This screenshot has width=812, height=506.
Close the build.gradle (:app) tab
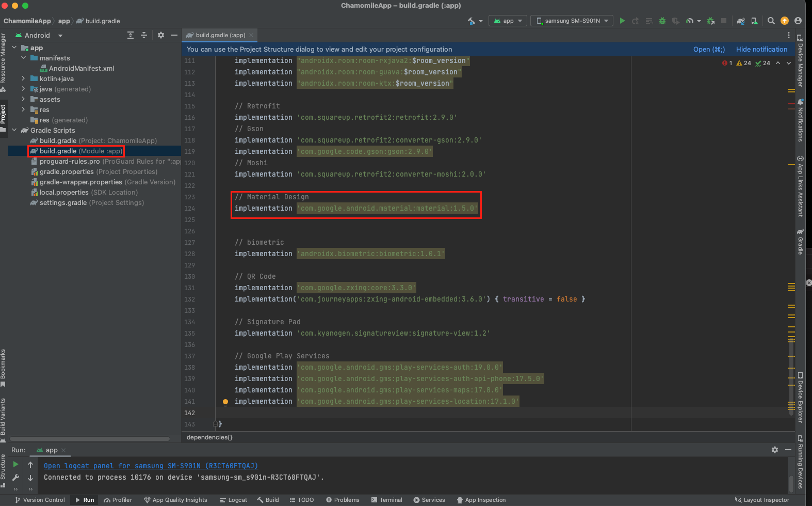pos(251,35)
